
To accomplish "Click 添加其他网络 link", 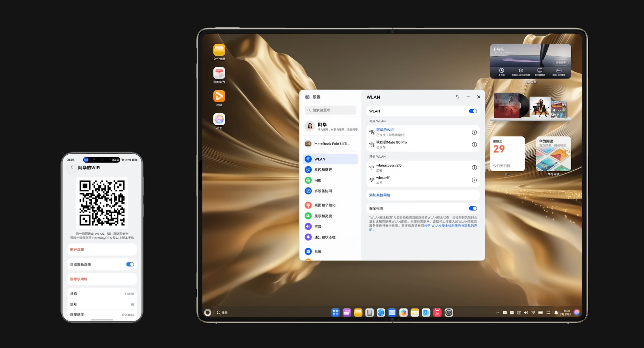I will pos(380,195).
